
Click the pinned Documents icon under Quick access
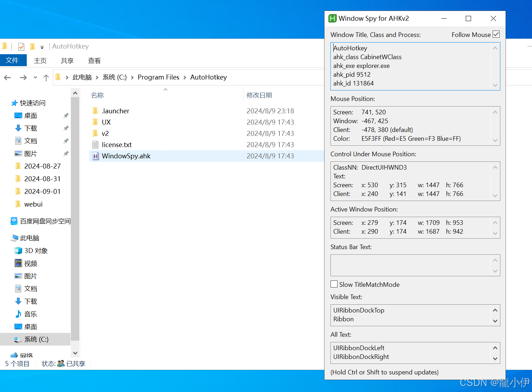tap(18, 141)
